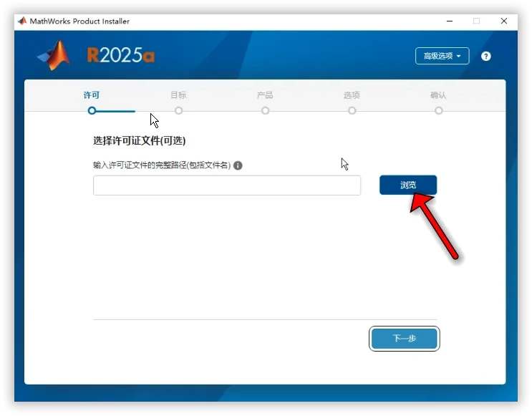
Task: Select the 选项 step tab
Action: 352,95
